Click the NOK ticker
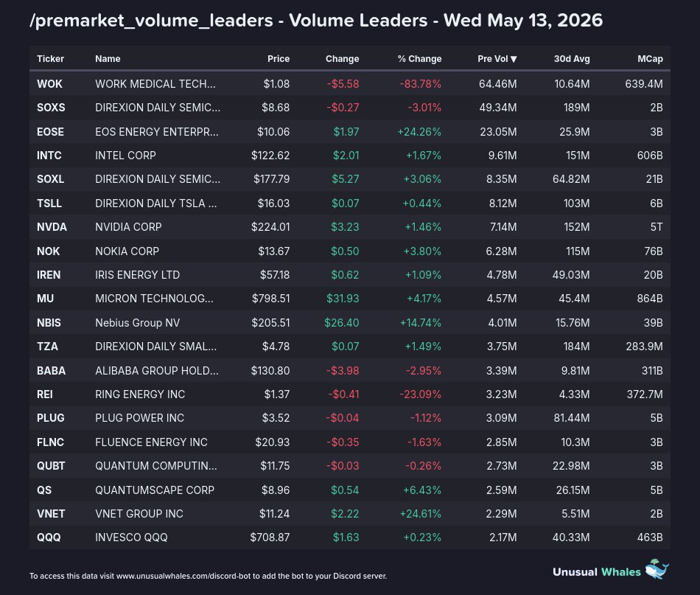This screenshot has height=595, width=700. (48, 251)
